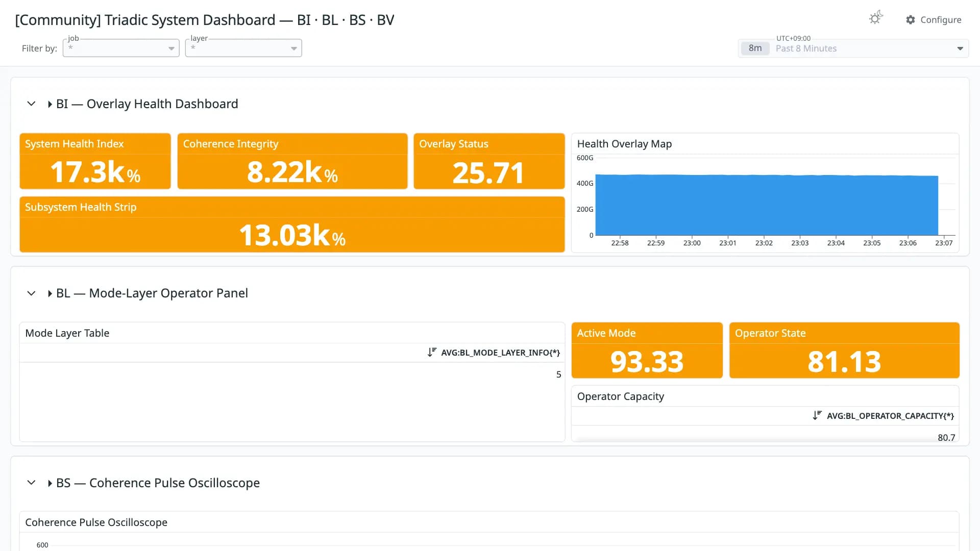Open the Configure settings

click(934, 20)
